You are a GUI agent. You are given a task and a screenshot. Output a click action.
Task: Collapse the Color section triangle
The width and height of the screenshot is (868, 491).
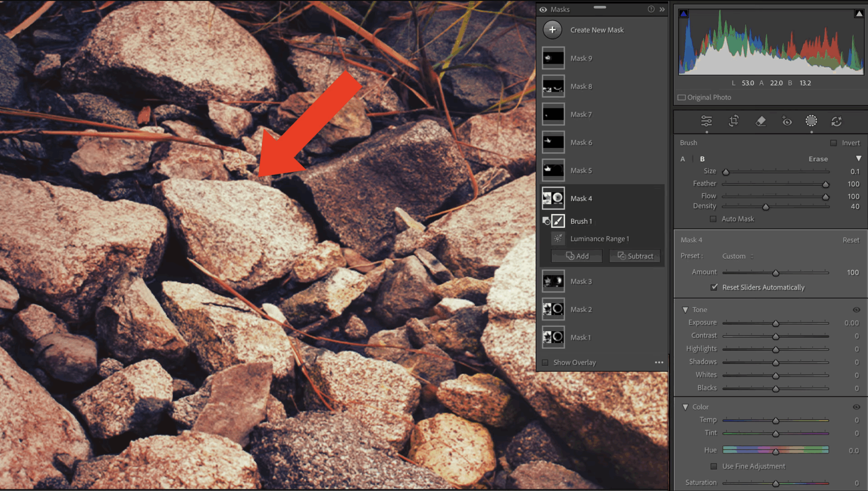(x=685, y=407)
